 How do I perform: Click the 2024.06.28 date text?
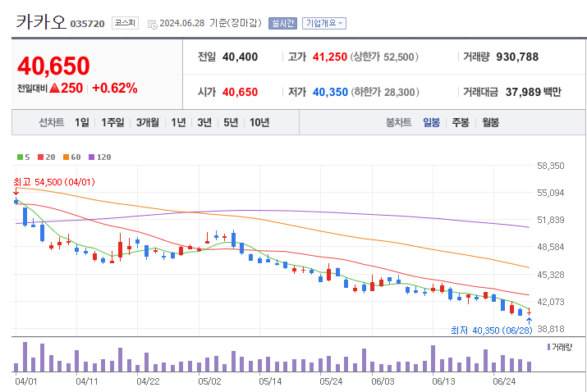182,23
